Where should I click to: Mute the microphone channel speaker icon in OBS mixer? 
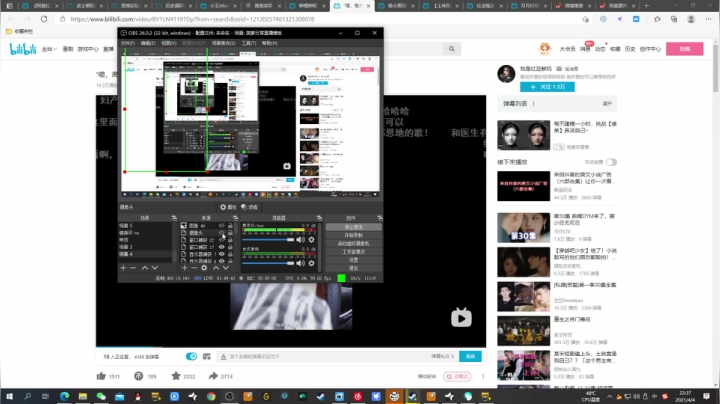(x=300, y=240)
